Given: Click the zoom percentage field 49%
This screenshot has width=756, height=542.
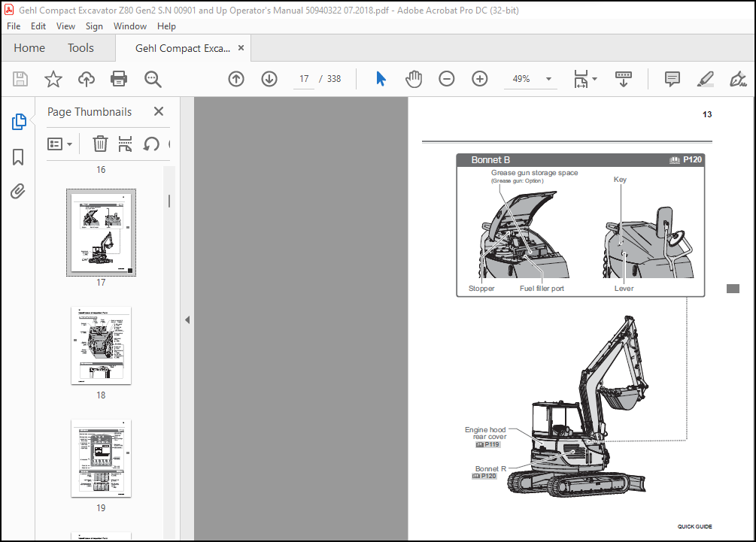Looking at the screenshot, I should point(521,78).
